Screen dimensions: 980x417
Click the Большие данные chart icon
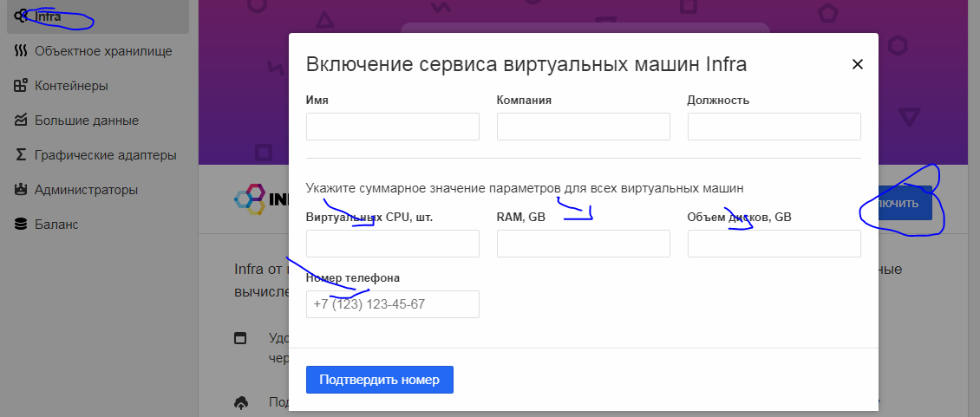[x=21, y=121]
